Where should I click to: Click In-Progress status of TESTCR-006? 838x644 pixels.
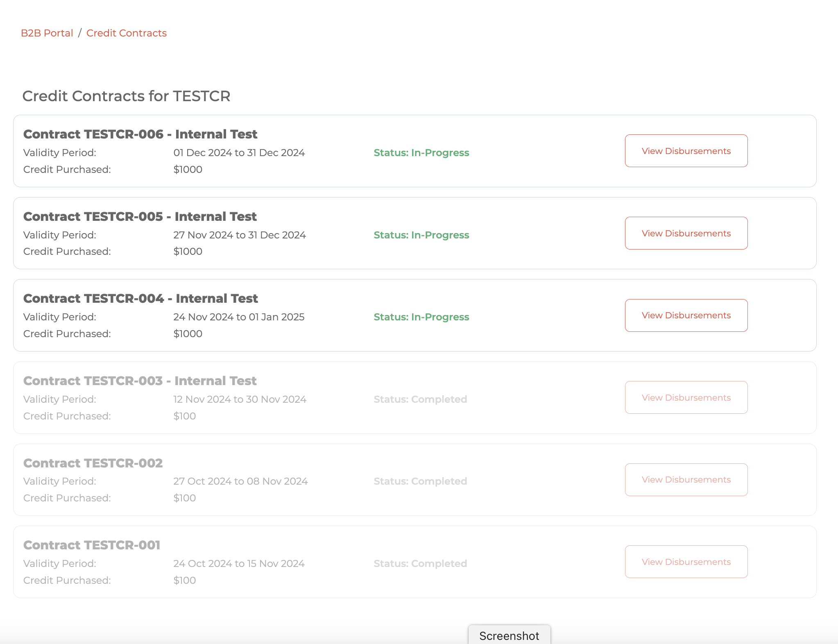point(421,153)
